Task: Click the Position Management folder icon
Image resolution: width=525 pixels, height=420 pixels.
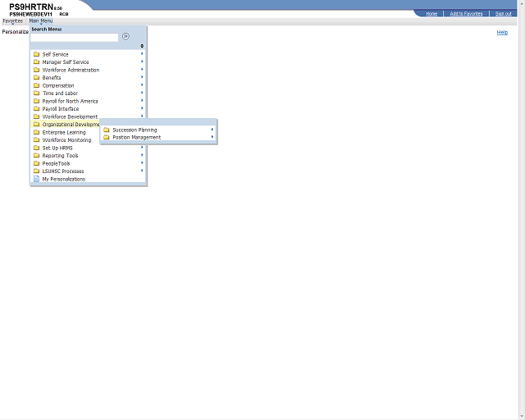Action: click(x=107, y=137)
